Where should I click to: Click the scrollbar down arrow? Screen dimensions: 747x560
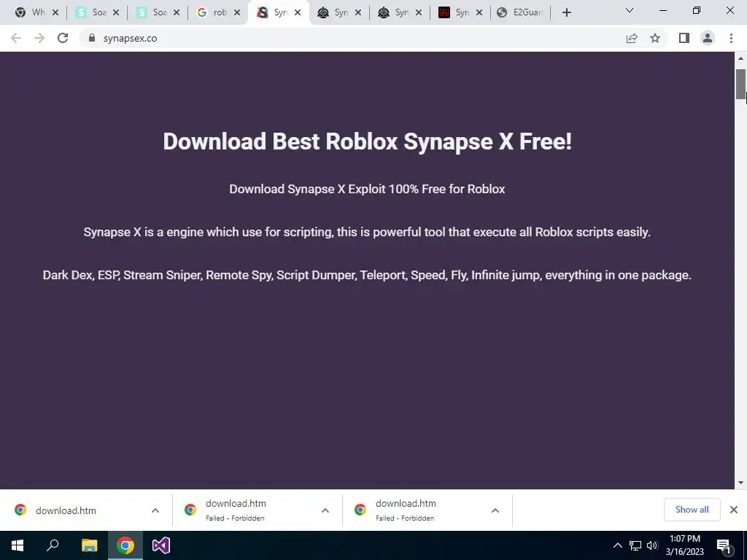click(x=740, y=483)
